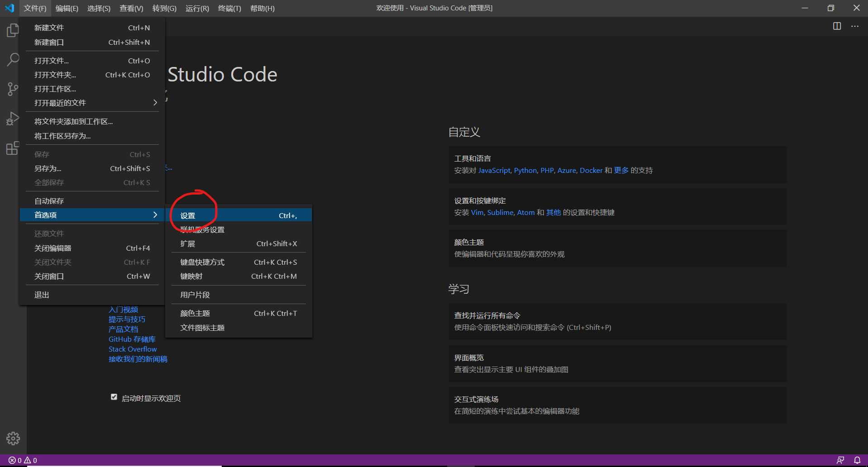
Task: Open the Search icon in activity bar
Action: click(x=13, y=59)
